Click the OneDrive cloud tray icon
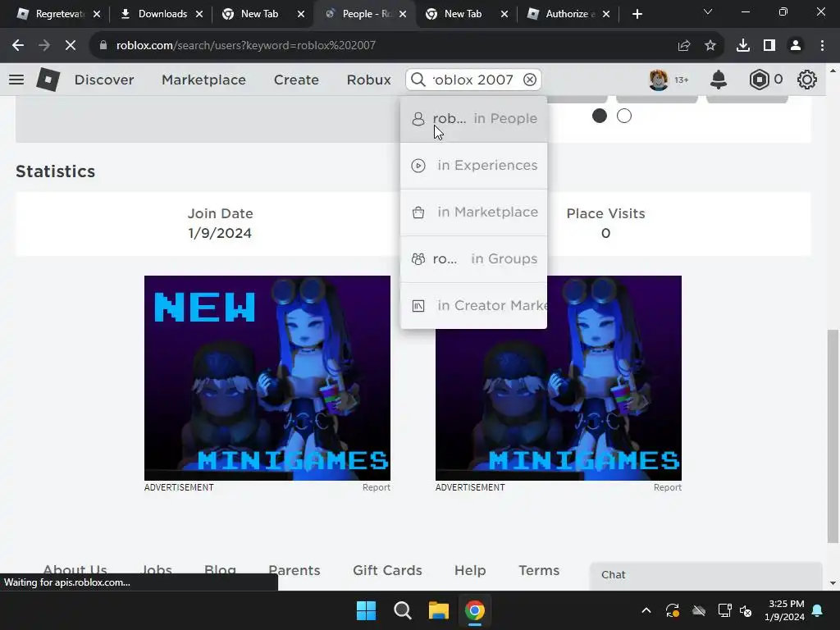The width and height of the screenshot is (840, 630). [699, 610]
